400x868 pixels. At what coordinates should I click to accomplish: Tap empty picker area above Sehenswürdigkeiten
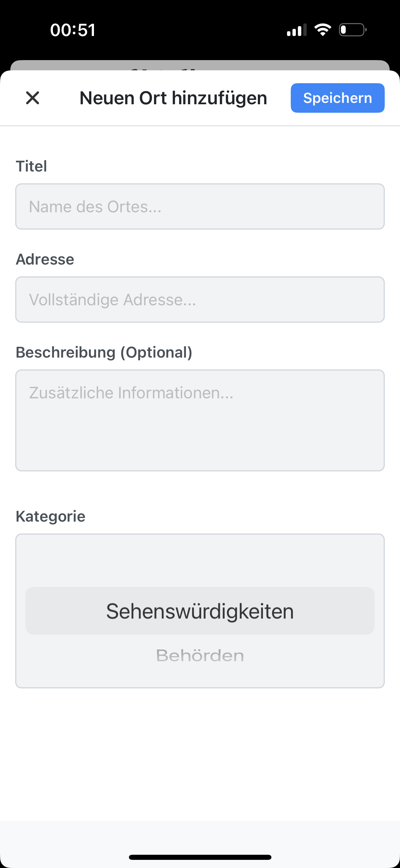[x=200, y=560]
